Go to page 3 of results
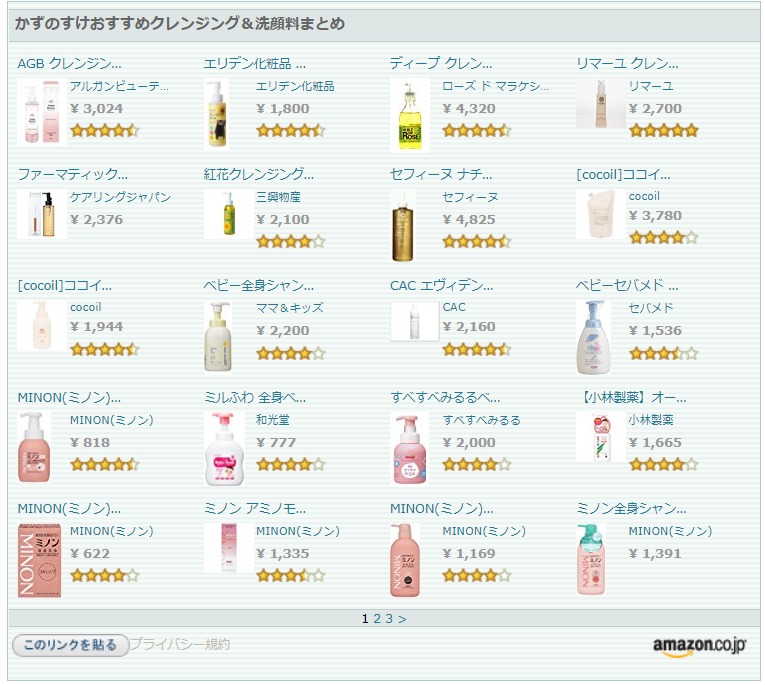Viewport: 765px width, 685px height. pos(389,619)
